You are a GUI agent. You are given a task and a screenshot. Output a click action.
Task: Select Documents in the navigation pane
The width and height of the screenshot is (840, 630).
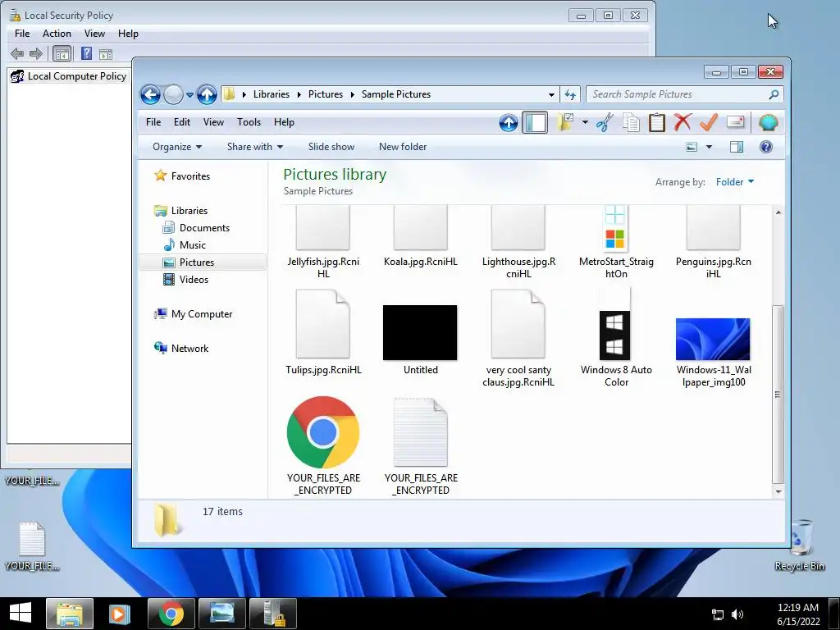click(x=204, y=228)
